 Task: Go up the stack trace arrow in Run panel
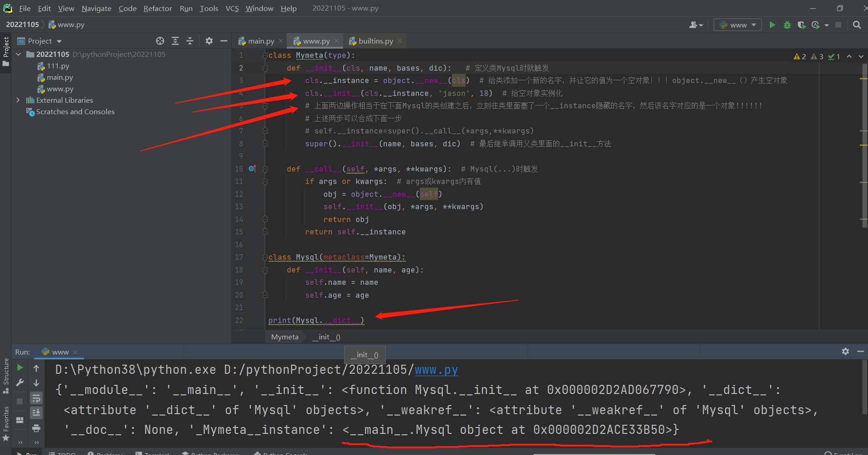(36, 368)
